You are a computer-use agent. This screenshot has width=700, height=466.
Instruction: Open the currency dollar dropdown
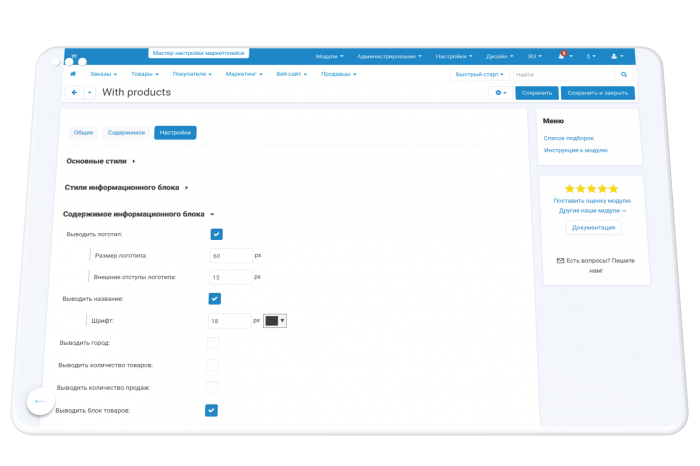591,56
